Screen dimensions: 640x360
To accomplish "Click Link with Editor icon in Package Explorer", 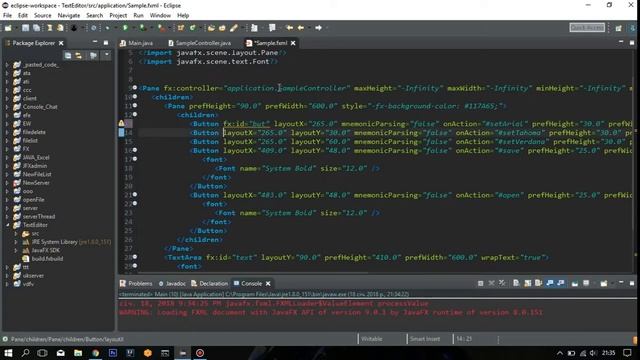I will click(78, 56).
